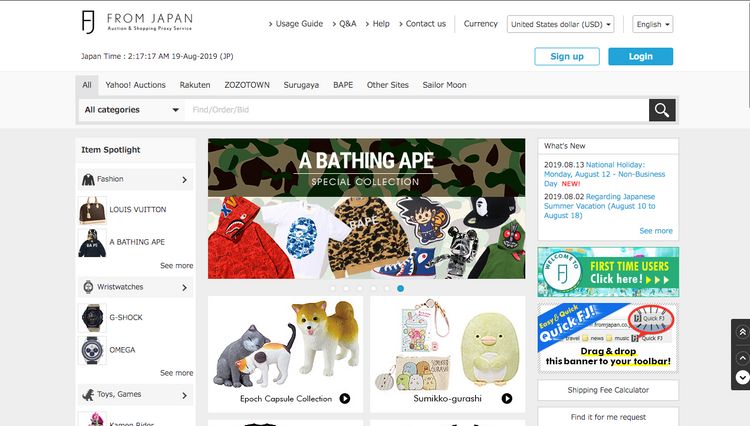Image resolution: width=750 pixels, height=426 pixels.
Task: Click the Toys, Games dinosaur icon
Action: 88,395
